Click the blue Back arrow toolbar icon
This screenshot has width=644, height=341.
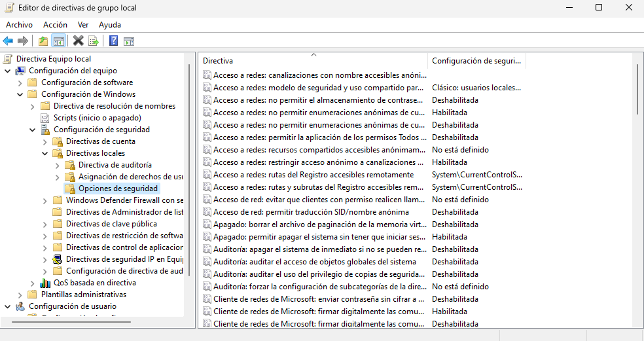tap(9, 41)
